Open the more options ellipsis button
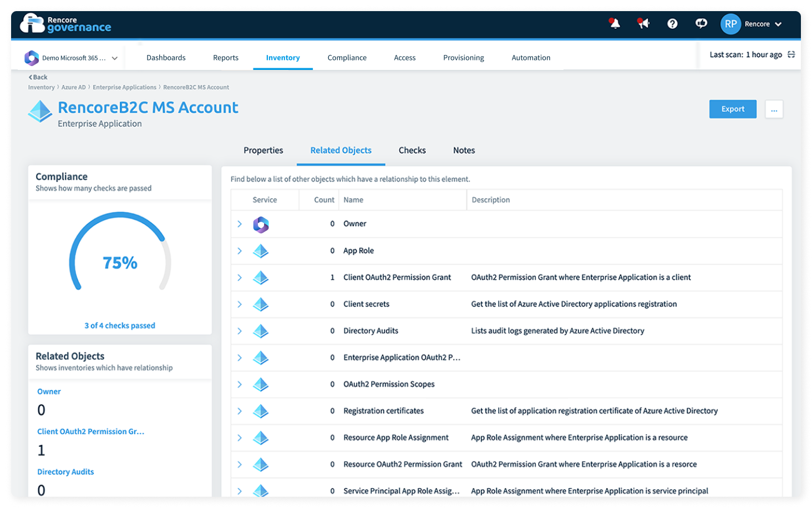Image resolution: width=812 pixels, height=508 pixels. click(774, 109)
